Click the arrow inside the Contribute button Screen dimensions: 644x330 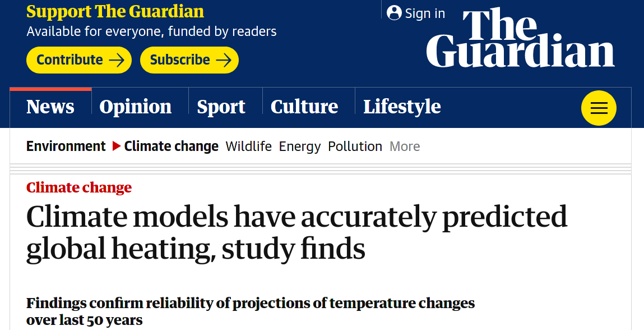[x=116, y=60]
